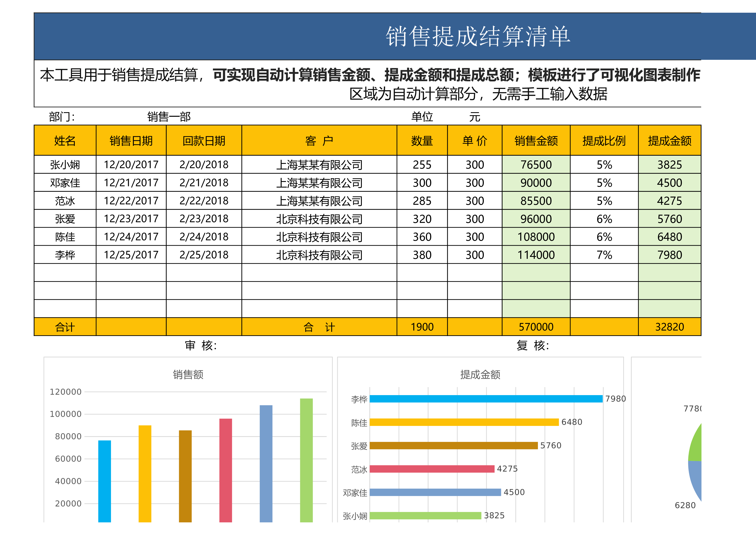Click the 2/22/2018 payment date cell
The height and width of the screenshot is (534, 756).
(204, 201)
